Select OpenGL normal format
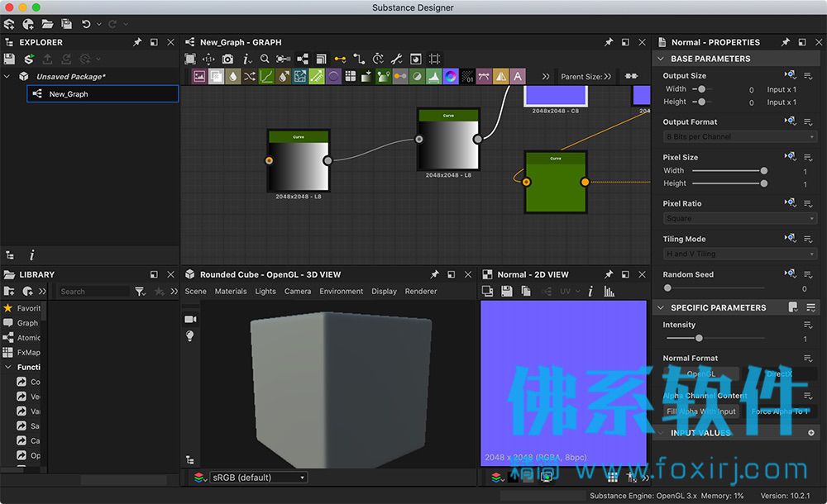This screenshot has height=504, width=827. coord(701,373)
